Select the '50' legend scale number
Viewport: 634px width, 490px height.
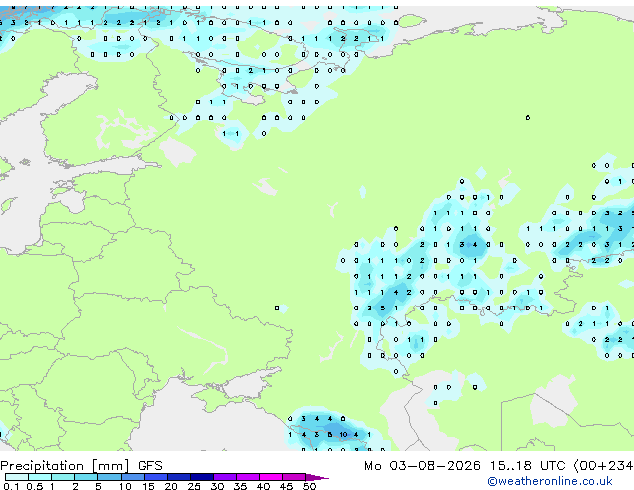(309, 486)
